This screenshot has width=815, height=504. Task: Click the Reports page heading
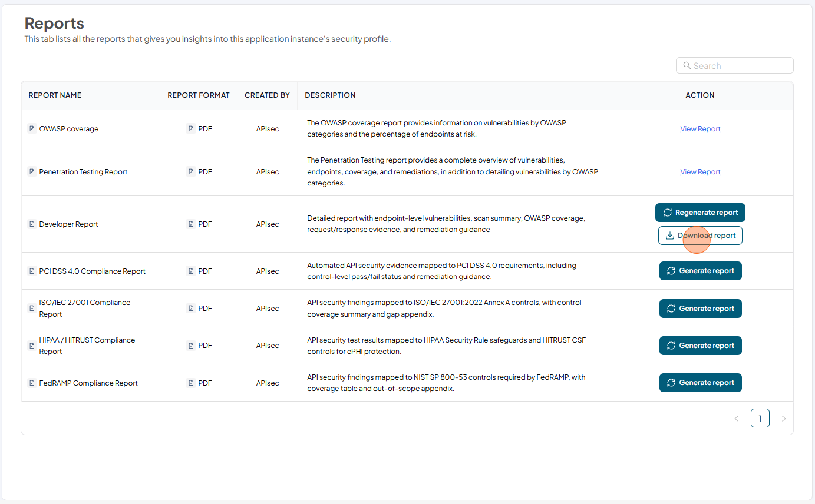(54, 23)
